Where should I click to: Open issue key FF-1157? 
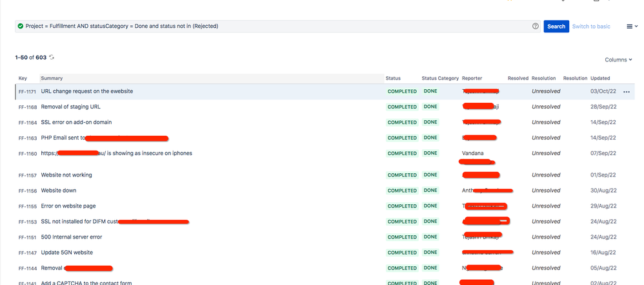[x=28, y=175]
